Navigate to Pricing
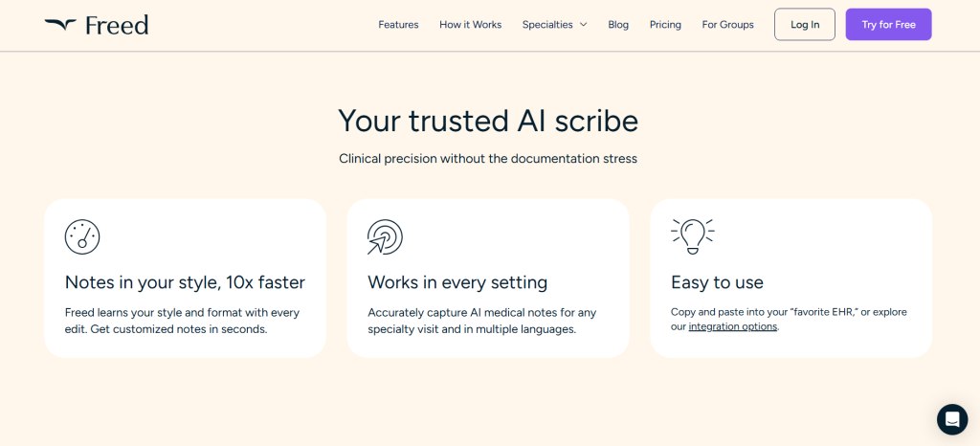Image resolution: width=980 pixels, height=446 pixels. 665,25
